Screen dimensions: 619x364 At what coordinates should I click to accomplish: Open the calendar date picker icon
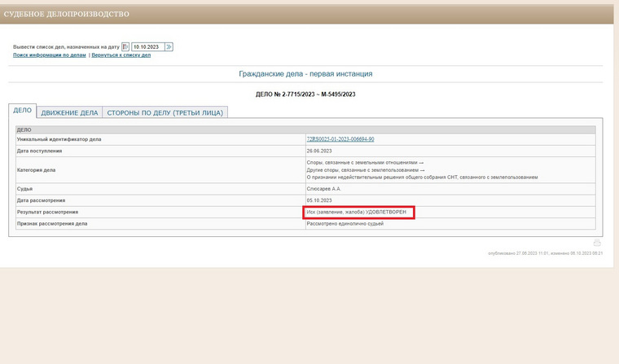tap(125, 47)
